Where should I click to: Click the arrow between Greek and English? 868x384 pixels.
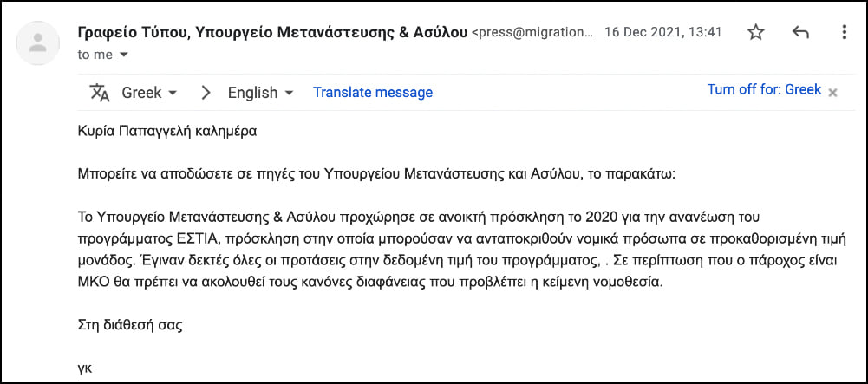(206, 92)
